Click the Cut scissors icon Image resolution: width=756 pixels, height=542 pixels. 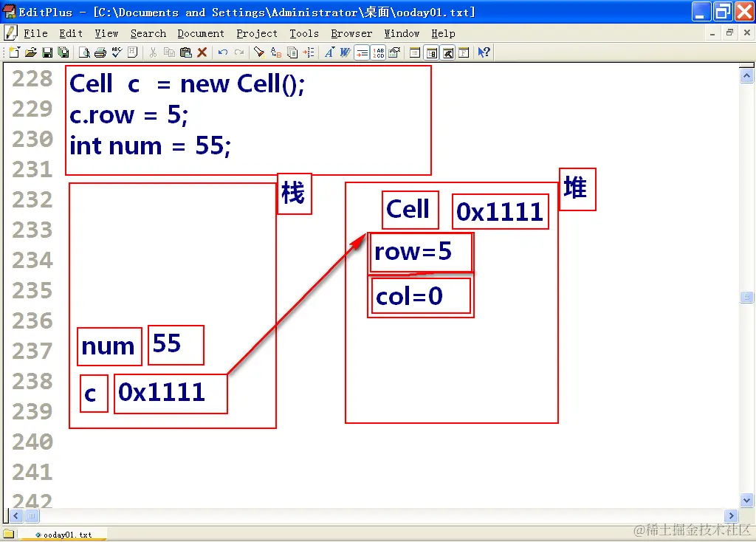(154, 52)
